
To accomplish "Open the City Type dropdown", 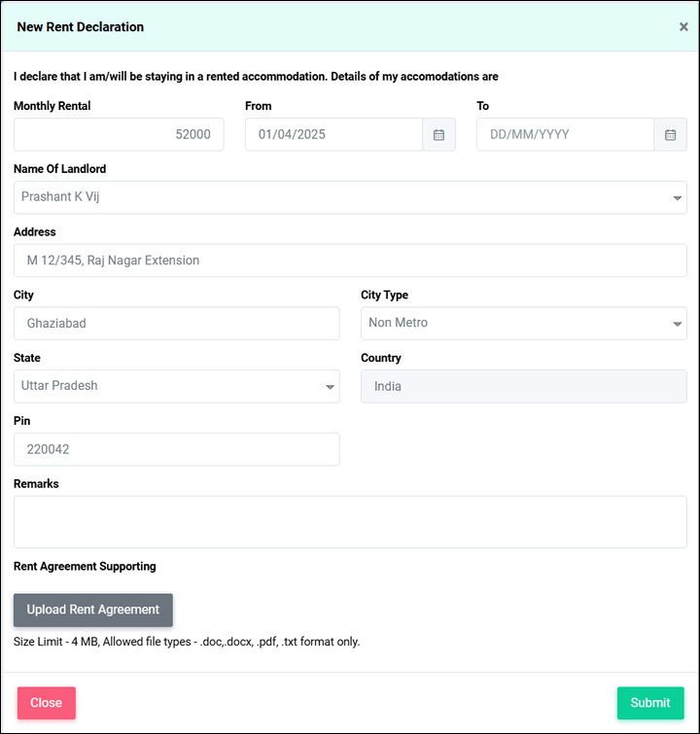I will pyautogui.click(x=523, y=324).
